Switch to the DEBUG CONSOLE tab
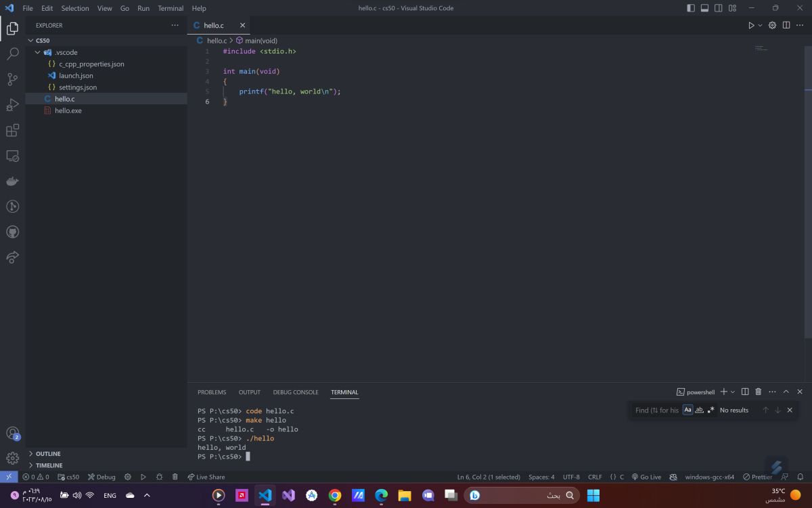Screen dimensions: 812x508 (x=296, y=392)
